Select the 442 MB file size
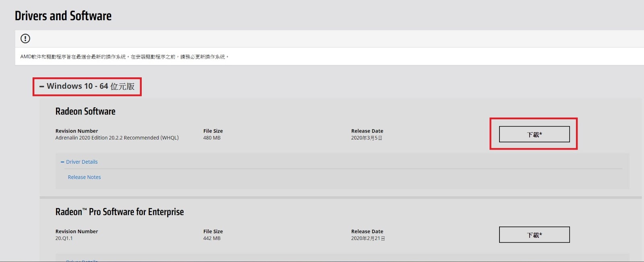 point(212,238)
